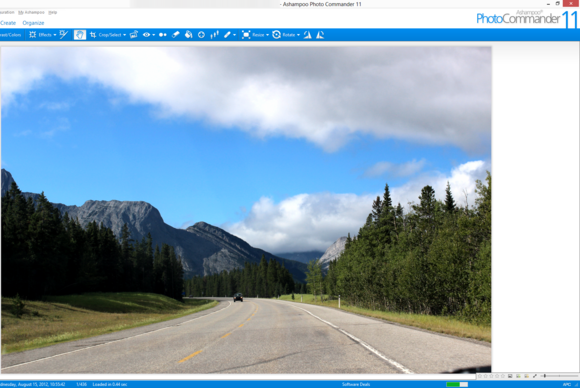Select the hand pan tool
The width and height of the screenshot is (580, 388).
(80, 35)
